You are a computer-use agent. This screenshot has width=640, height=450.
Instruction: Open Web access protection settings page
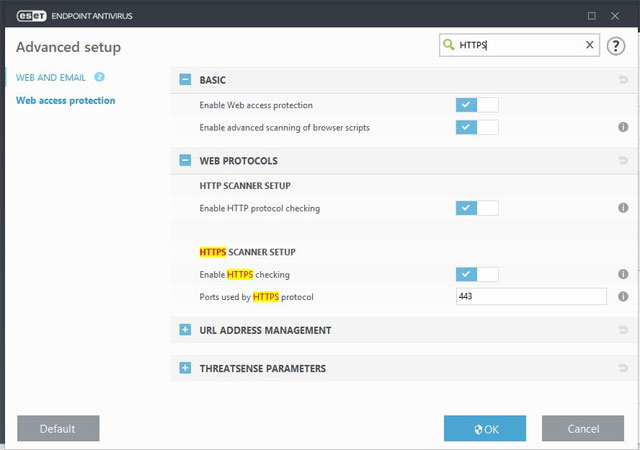[x=65, y=100]
